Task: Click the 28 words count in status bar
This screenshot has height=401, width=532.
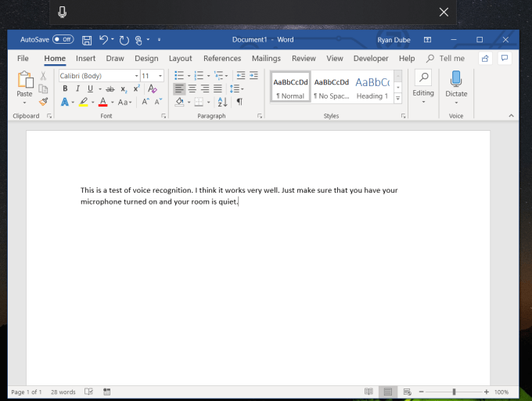Action: 63,392
